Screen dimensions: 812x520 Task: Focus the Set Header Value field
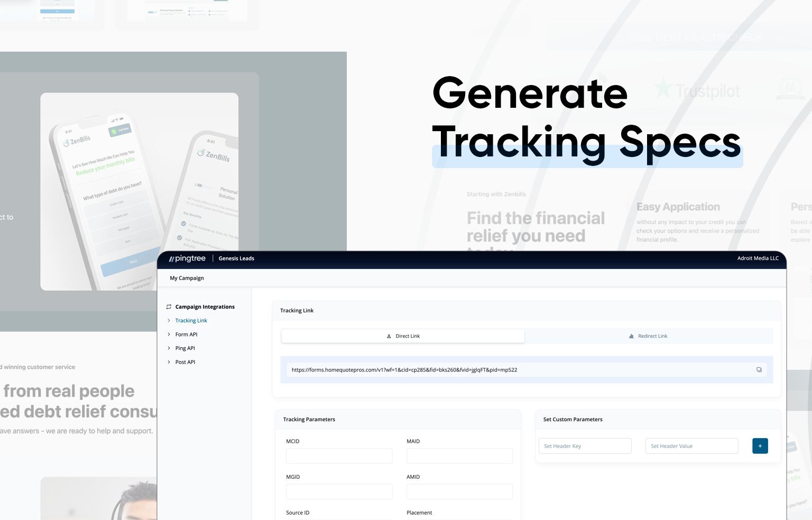692,446
